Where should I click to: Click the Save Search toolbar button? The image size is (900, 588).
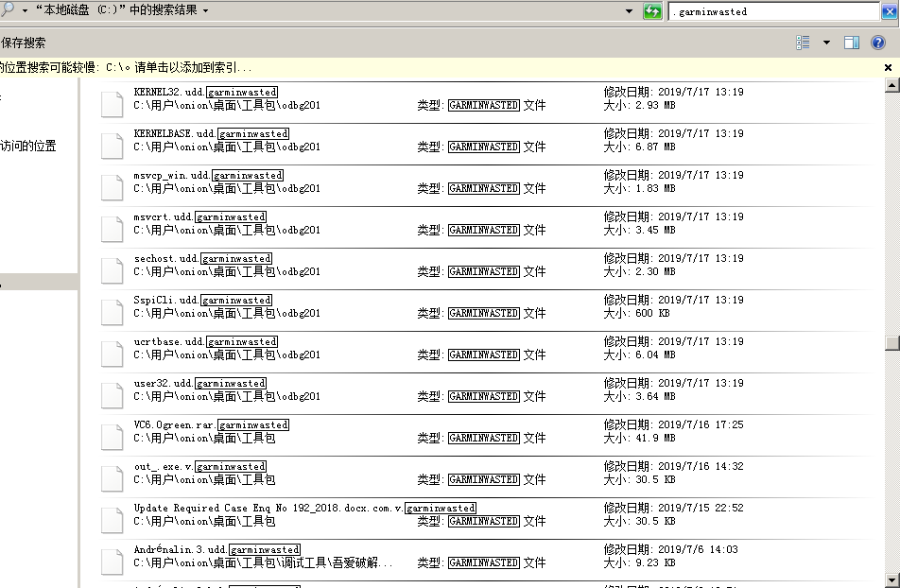[23, 43]
